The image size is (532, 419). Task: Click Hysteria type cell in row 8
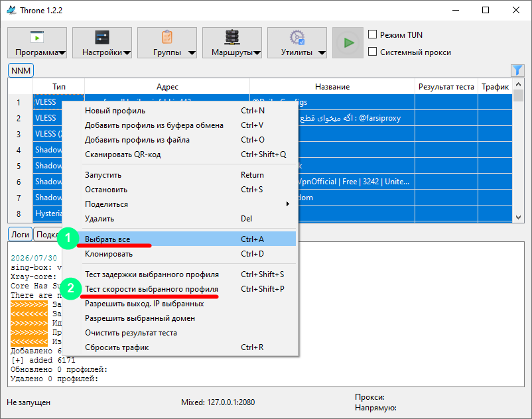pyautogui.click(x=48, y=213)
